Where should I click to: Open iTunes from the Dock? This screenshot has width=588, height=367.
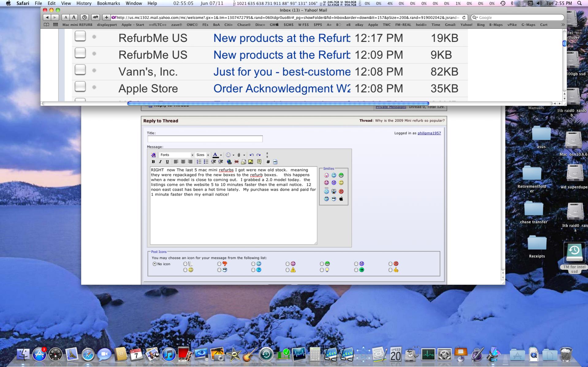tap(169, 354)
